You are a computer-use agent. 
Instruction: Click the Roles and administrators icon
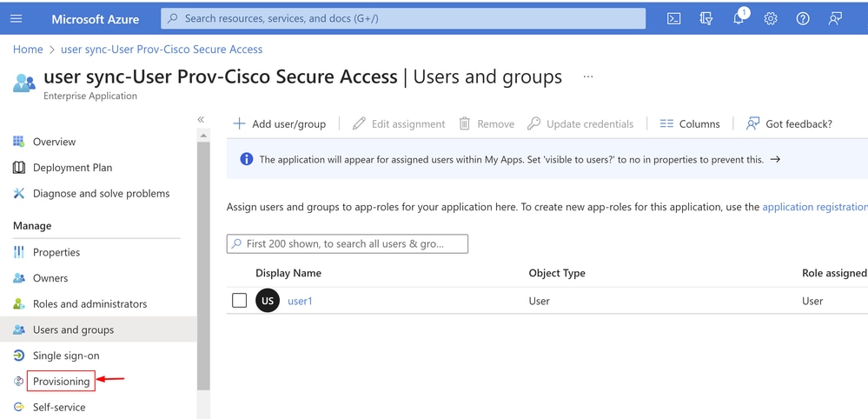19,303
